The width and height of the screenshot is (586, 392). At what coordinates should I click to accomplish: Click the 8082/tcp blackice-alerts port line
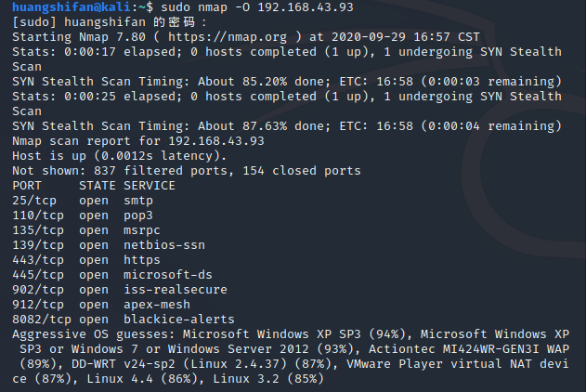click(124, 320)
